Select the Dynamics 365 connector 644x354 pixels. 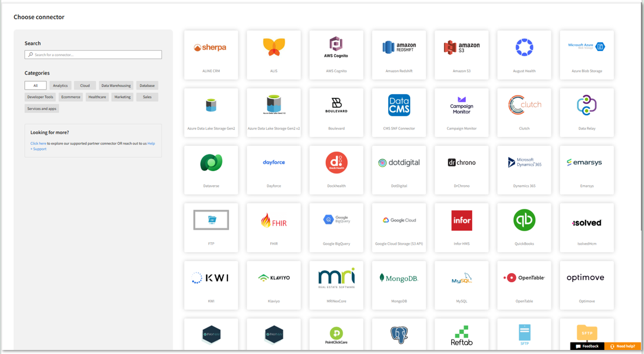point(524,163)
